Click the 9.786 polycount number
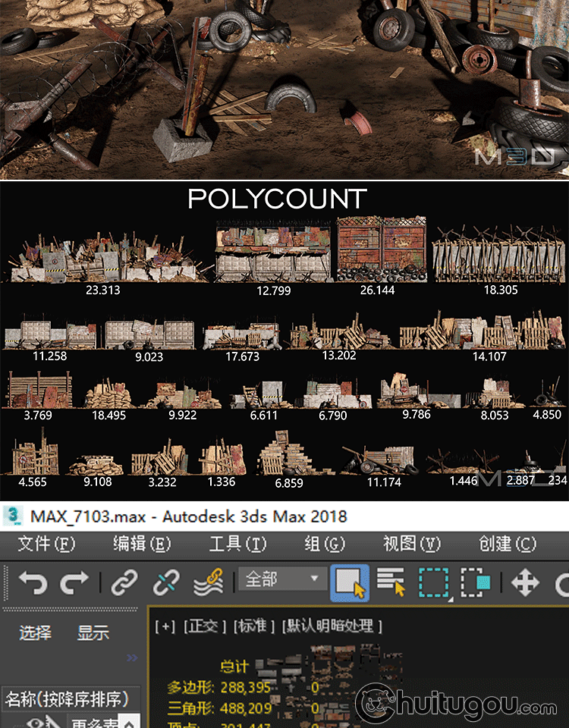The image size is (569, 728). coord(417,414)
